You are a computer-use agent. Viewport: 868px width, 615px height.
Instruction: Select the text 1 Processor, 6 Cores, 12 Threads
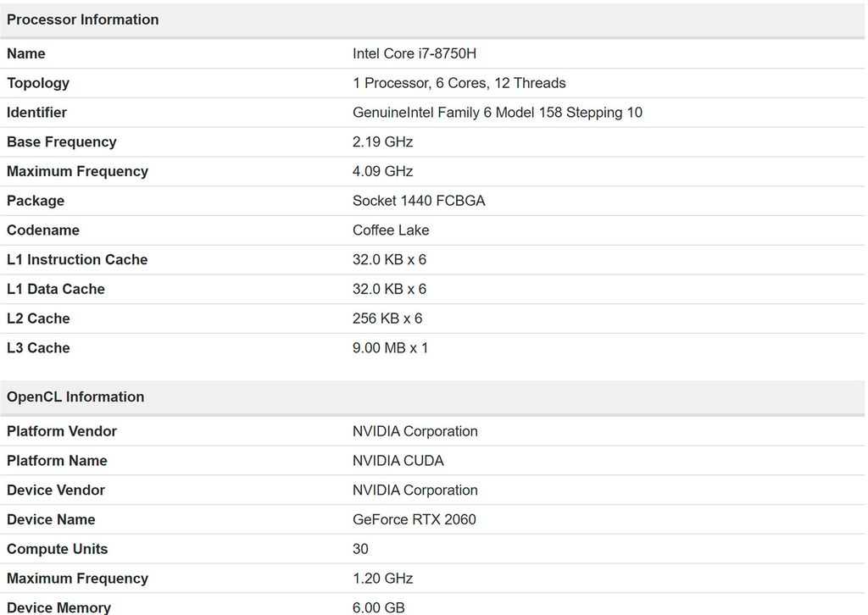[459, 83]
